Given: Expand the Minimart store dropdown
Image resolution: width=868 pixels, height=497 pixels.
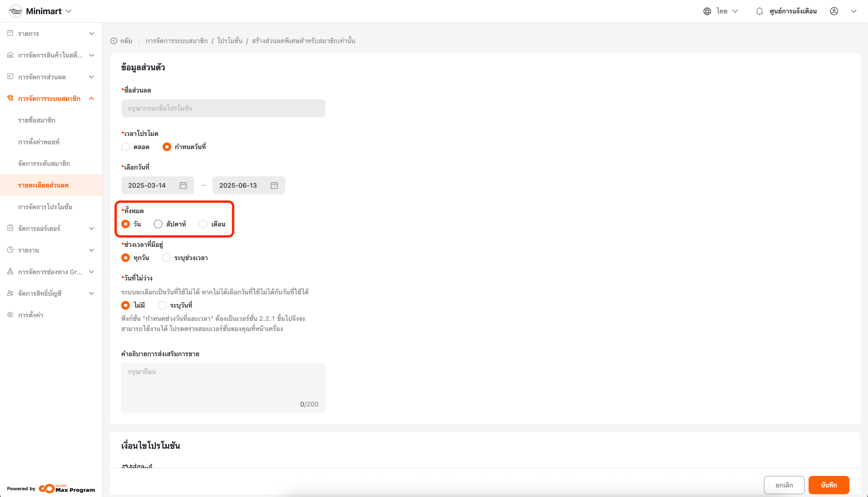Looking at the screenshot, I should 69,11.
